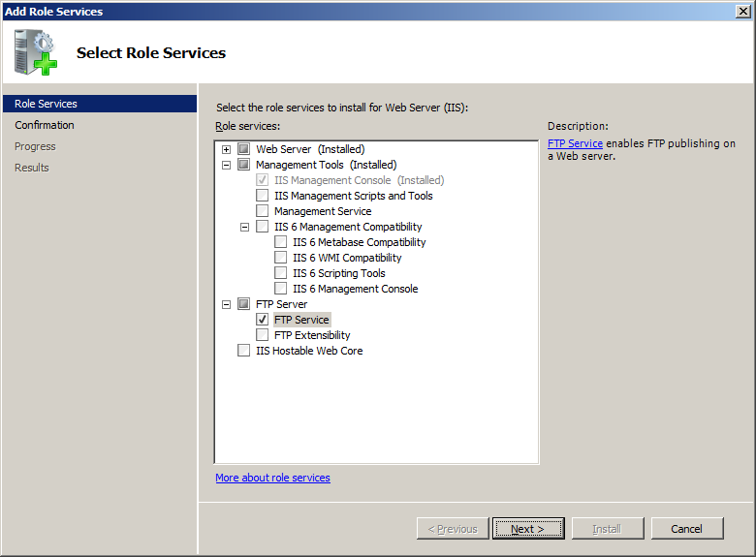Image resolution: width=756 pixels, height=557 pixels.
Task: Select the IIS 6 Scripting Tools checkbox
Action: pos(281,273)
